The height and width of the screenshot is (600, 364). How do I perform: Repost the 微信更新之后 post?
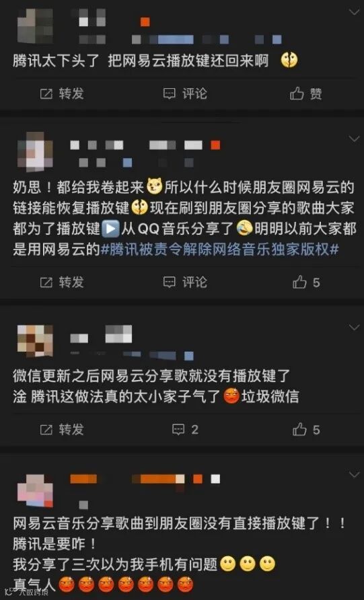click(x=62, y=429)
